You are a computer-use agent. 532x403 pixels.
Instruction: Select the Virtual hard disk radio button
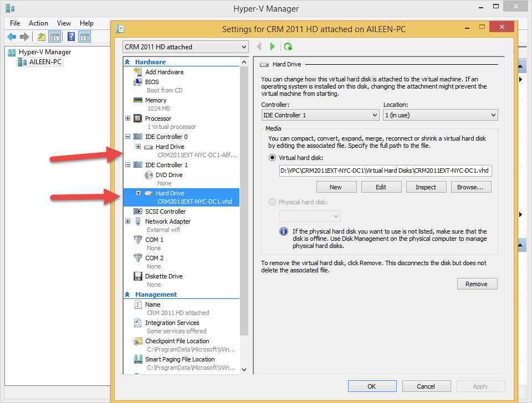click(x=272, y=158)
